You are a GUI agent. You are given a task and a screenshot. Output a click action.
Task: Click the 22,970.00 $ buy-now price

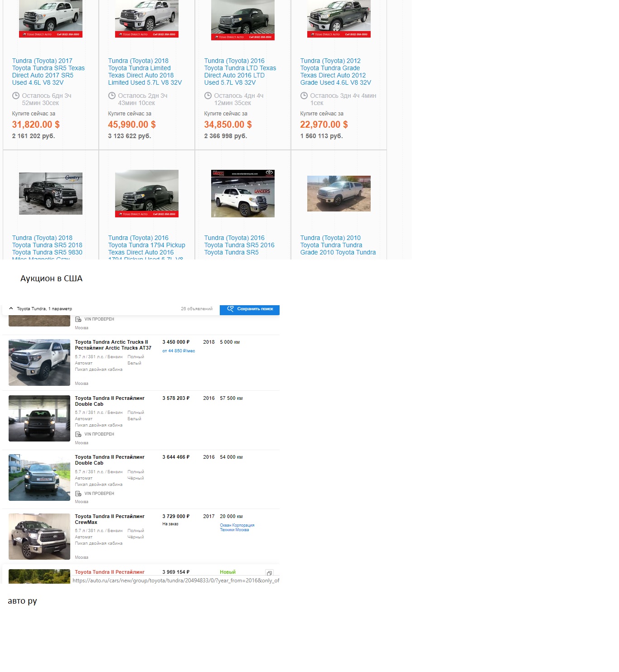coord(324,125)
